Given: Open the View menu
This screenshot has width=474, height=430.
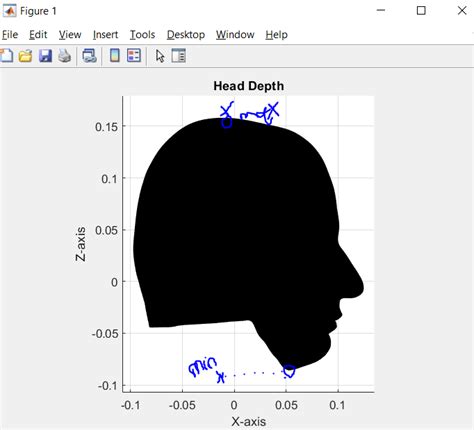Looking at the screenshot, I should tap(70, 35).
